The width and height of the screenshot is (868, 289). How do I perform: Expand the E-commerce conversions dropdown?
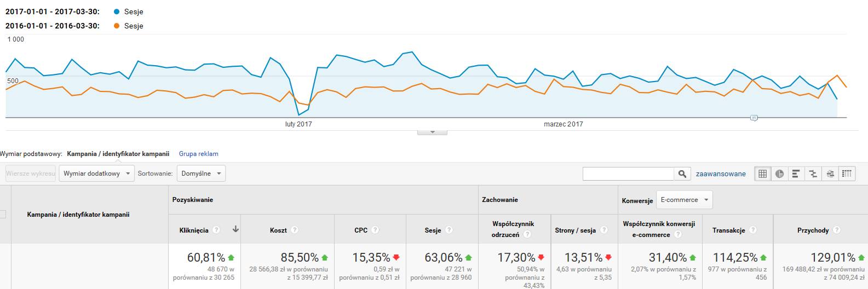684,200
